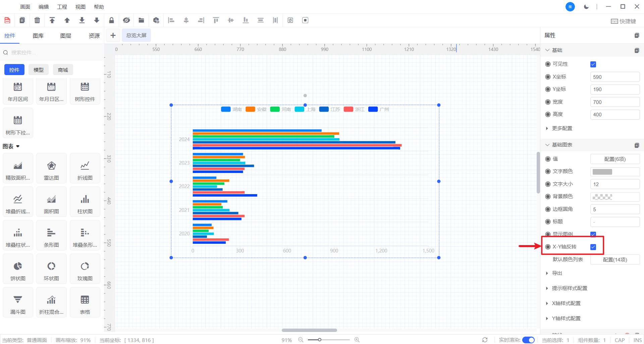Image resolution: width=644 pixels, height=344 pixels.
Task: Click the 宽度 input field
Action: [614, 102]
